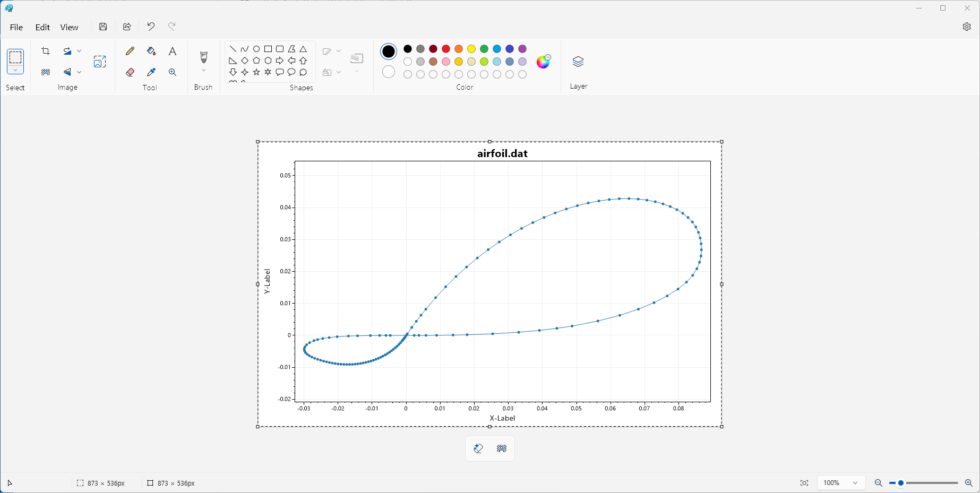Open the File menu
The width and height of the screenshot is (980, 493).
(x=16, y=27)
